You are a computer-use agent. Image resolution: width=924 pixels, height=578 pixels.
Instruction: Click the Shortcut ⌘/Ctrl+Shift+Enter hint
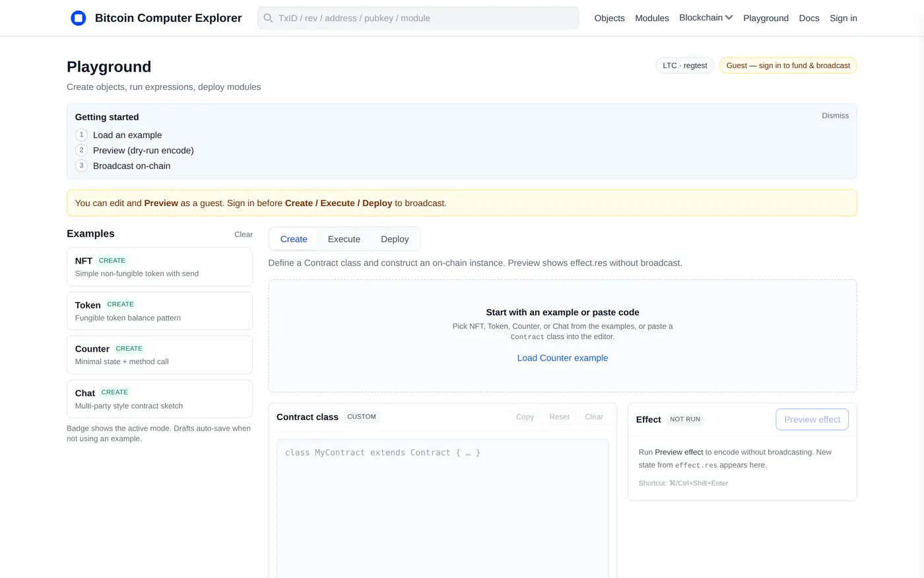click(683, 484)
